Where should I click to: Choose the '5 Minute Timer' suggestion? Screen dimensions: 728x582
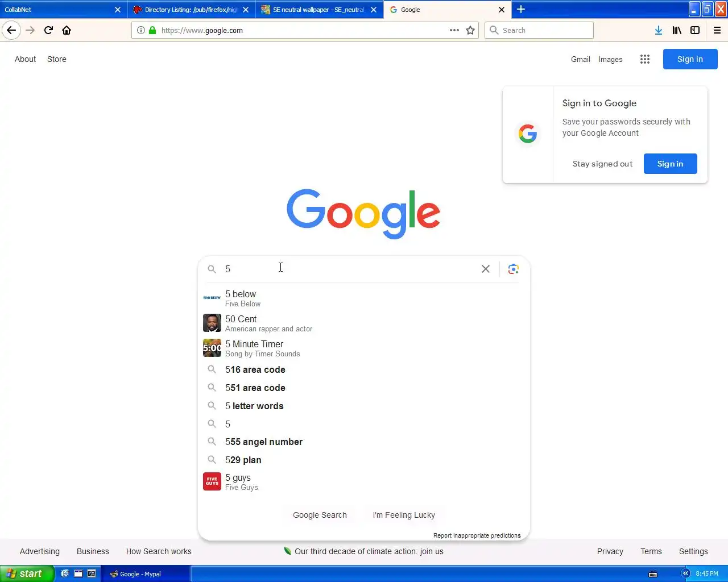[364, 348]
